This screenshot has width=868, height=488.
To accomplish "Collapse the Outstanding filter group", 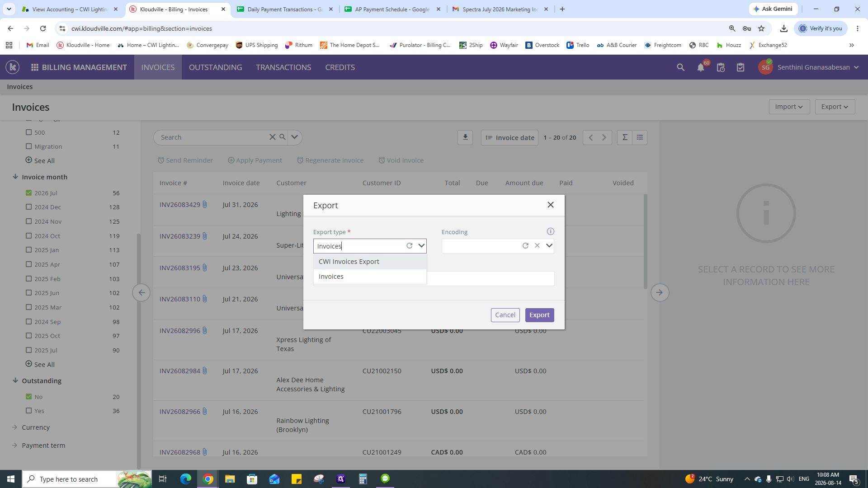I will point(15,380).
